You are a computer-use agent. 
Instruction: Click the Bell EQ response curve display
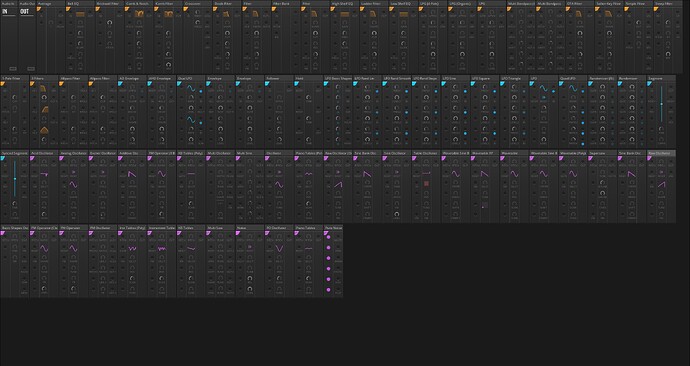point(80,15)
